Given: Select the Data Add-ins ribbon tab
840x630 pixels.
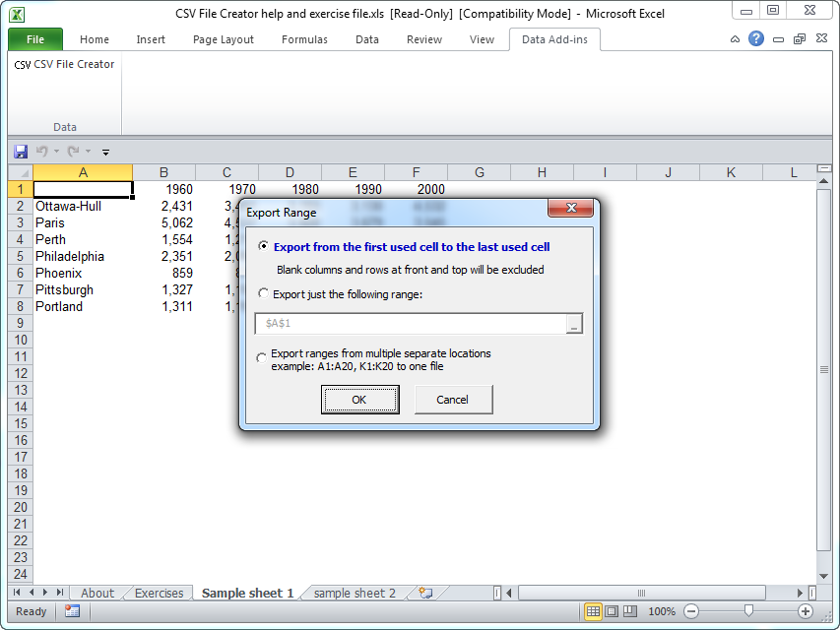Looking at the screenshot, I should (x=554, y=39).
